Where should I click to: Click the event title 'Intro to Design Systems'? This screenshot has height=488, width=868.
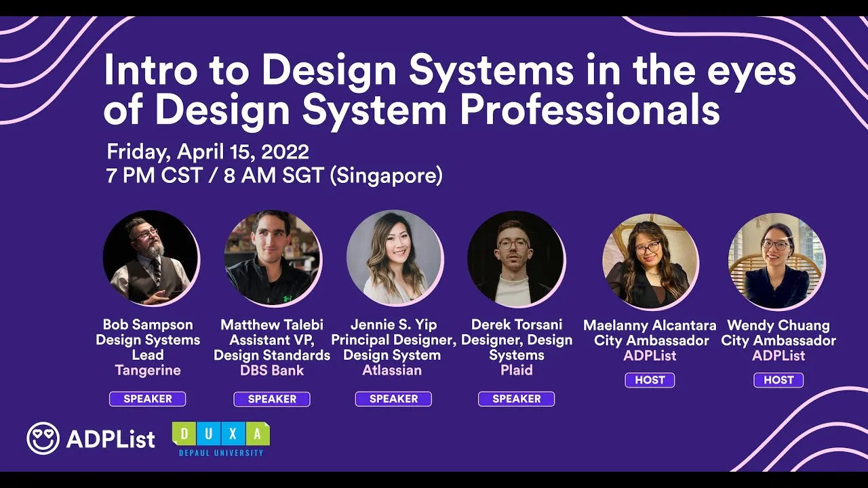(x=449, y=89)
